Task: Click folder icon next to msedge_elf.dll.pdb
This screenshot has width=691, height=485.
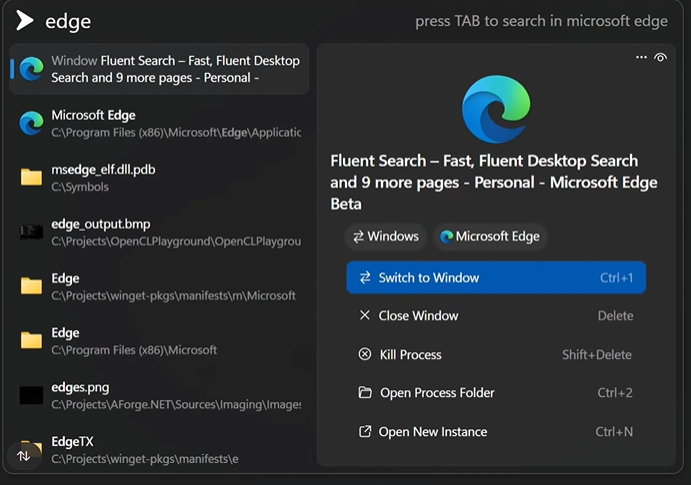Action: [31, 178]
